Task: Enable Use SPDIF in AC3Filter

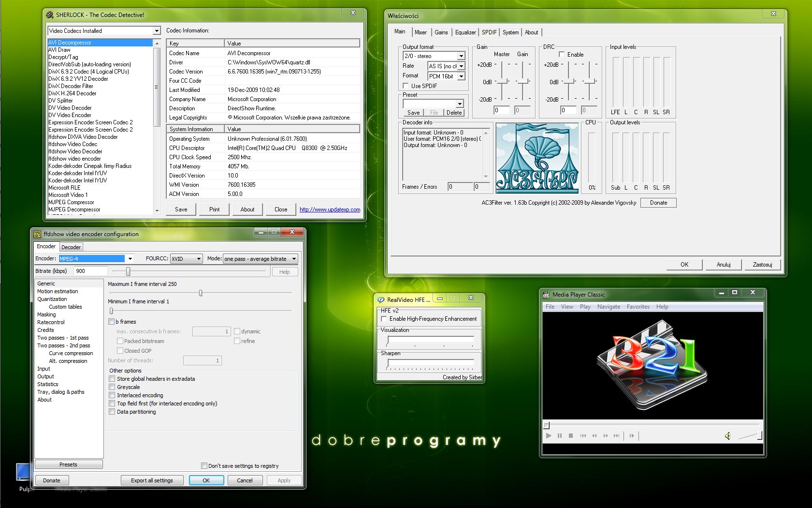Action: [406, 85]
